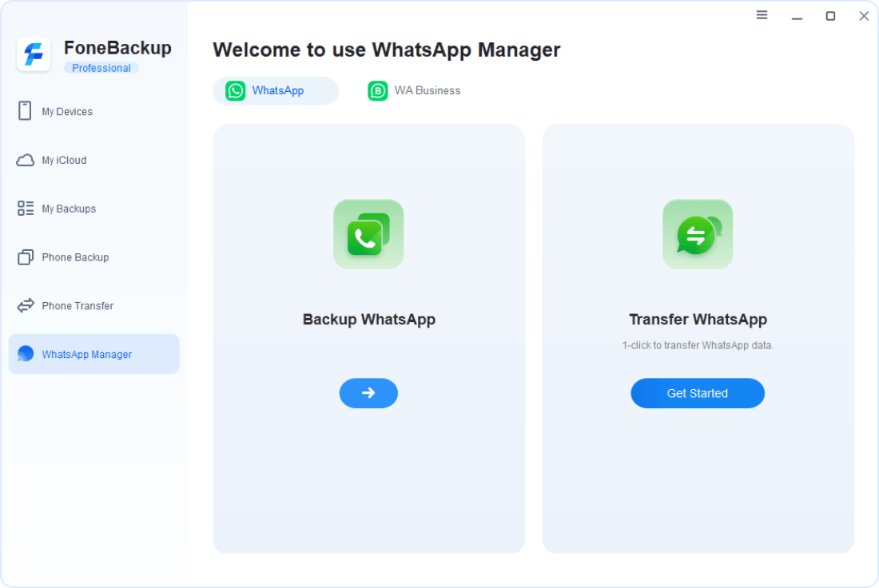The width and height of the screenshot is (879, 588).
Task: Select Phone Backup in sidebar
Action: click(93, 257)
